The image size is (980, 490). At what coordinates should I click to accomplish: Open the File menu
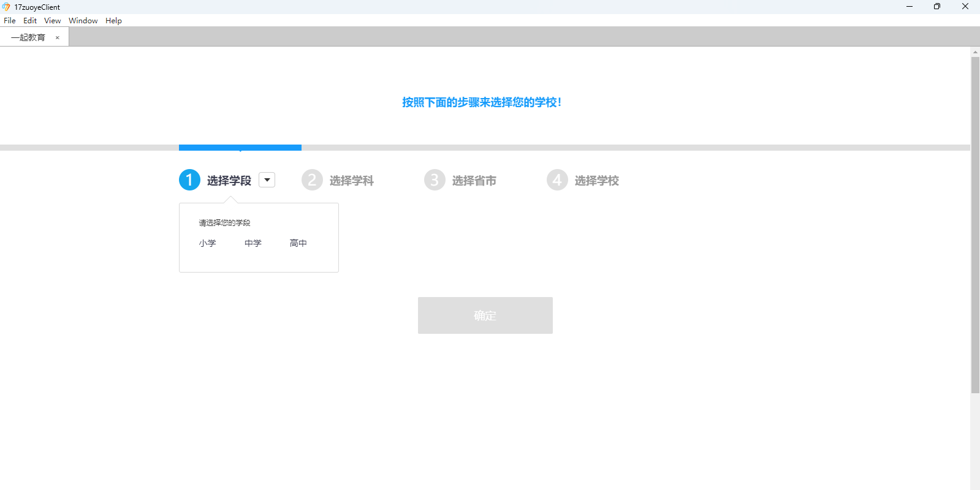tap(10, 20)
